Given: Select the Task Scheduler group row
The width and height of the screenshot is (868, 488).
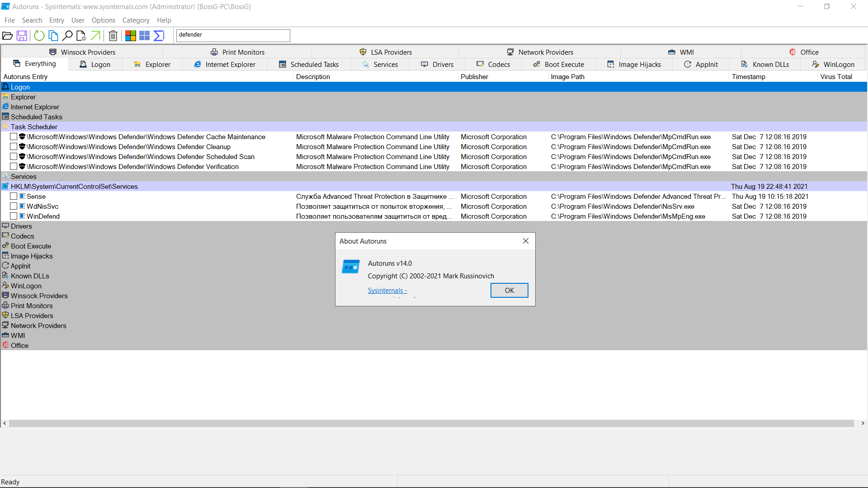Looking at the screenshot, I should tap(434, 127).
